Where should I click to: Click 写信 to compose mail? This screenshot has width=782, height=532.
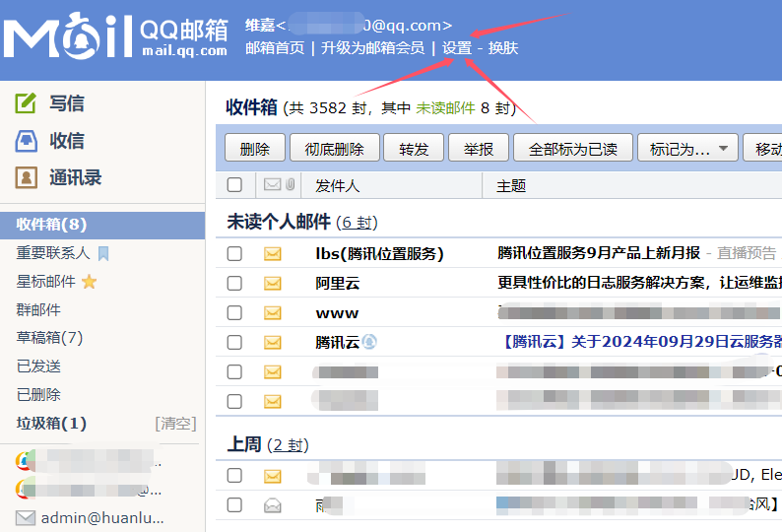[67, 103]
